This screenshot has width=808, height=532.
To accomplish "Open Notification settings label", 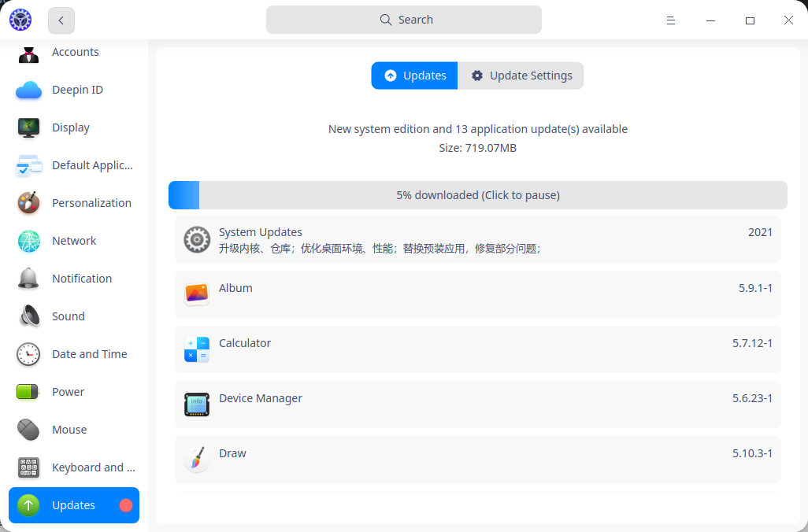I will pos(82,279).
